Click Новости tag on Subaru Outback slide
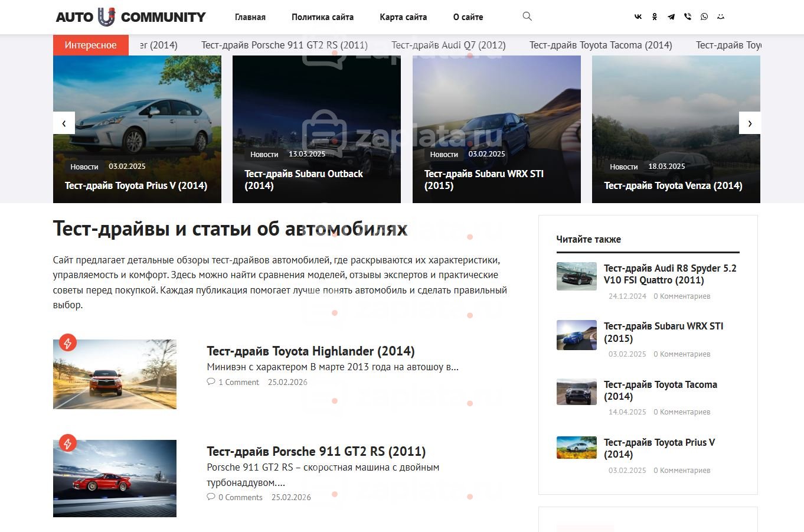The width and height of the screenshot is (804, 532). click(264, 154)
